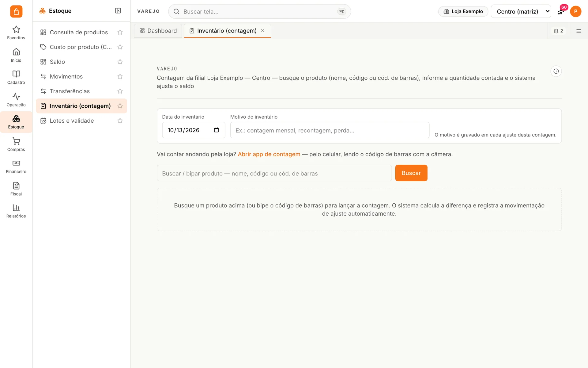Open the Centro (matriz) branch dropdown

[521, 11]
